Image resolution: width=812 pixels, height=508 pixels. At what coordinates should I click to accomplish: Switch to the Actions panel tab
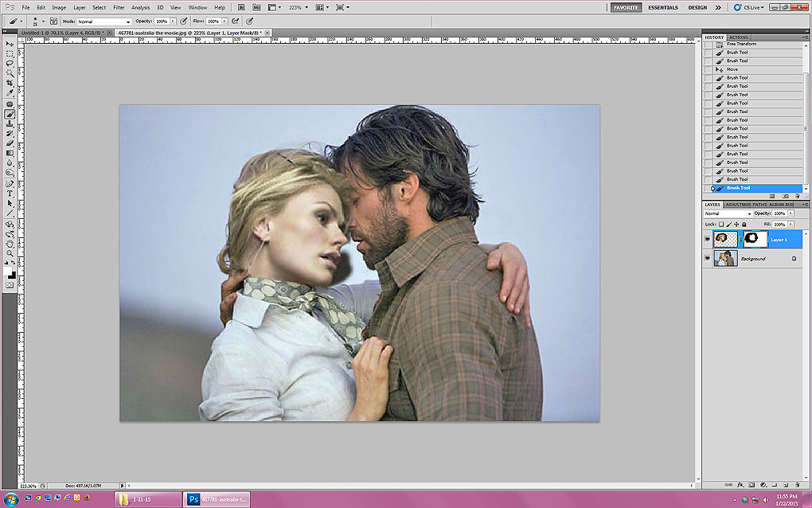pyautogui.click(x=739, y=37)
